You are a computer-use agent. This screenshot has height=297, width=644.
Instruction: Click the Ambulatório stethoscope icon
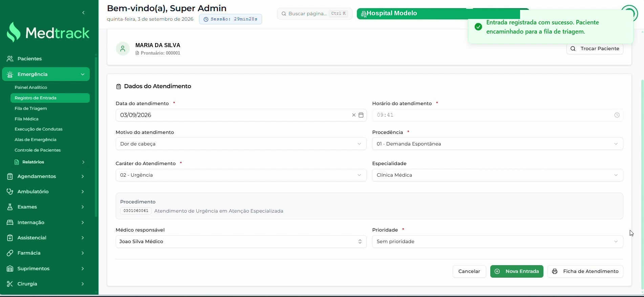point(10,192)
